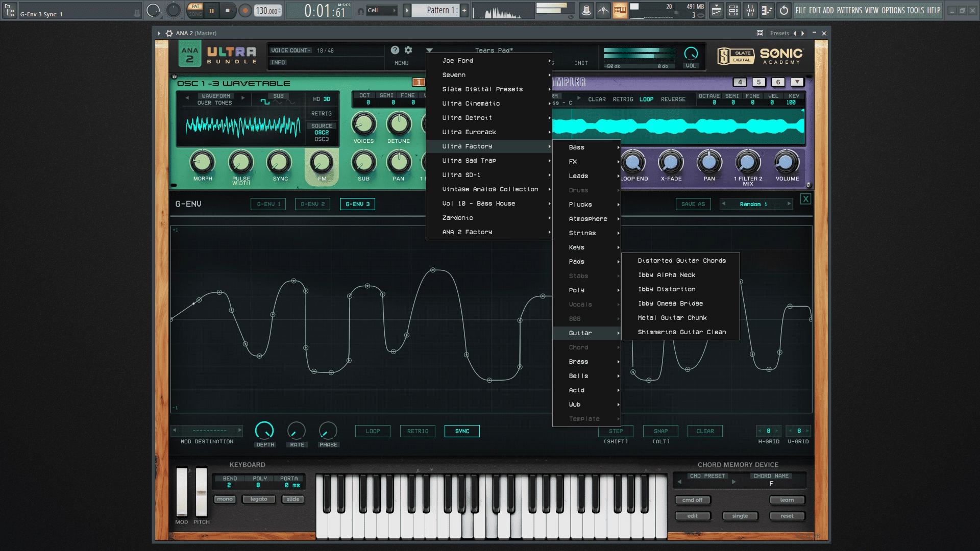Open ANA 2 help question mark icon
This screenshot has height=551, width=980.
(x=395, y=50)
